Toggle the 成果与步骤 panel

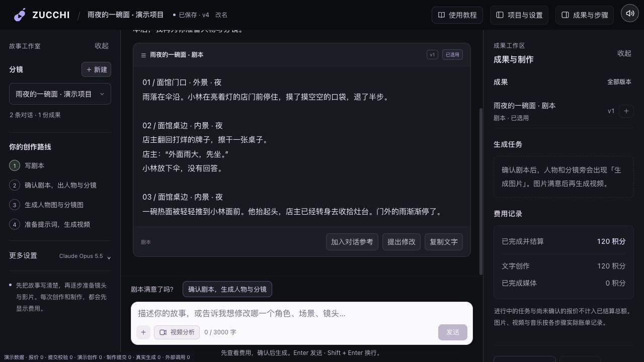585,15
